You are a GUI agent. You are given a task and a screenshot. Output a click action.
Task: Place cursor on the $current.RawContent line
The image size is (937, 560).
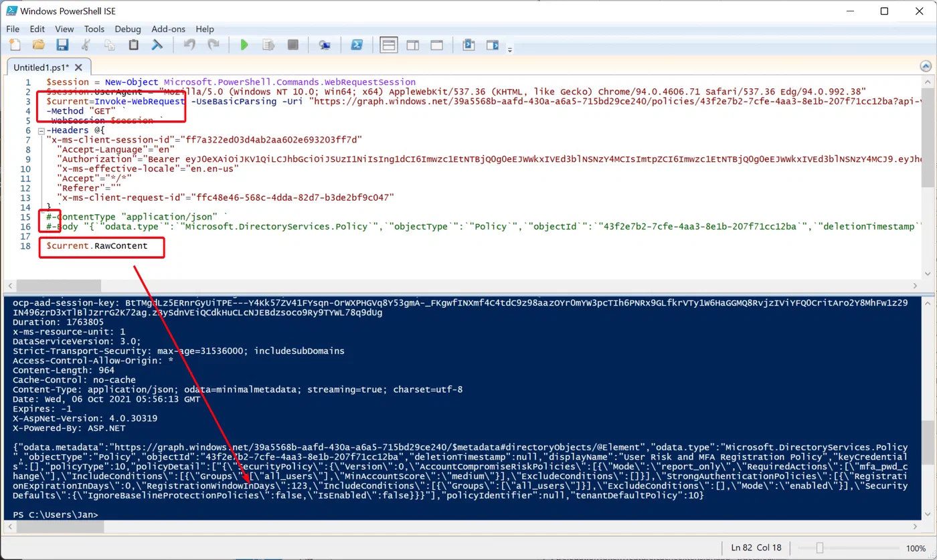click(96, 246)
